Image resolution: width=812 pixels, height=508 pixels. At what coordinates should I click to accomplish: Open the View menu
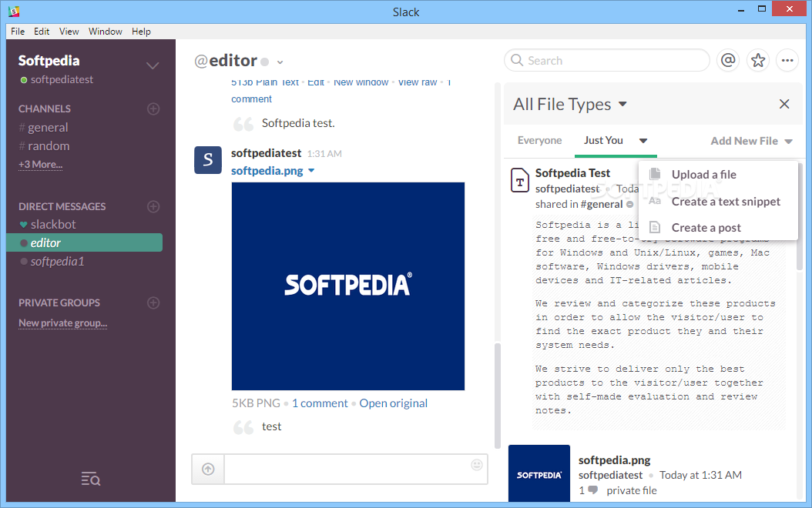coord(69,31)
